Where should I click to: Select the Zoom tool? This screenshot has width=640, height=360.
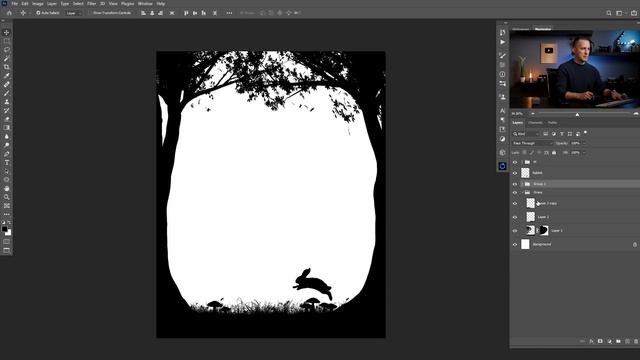pyautogui.click(x=7, y=197)
